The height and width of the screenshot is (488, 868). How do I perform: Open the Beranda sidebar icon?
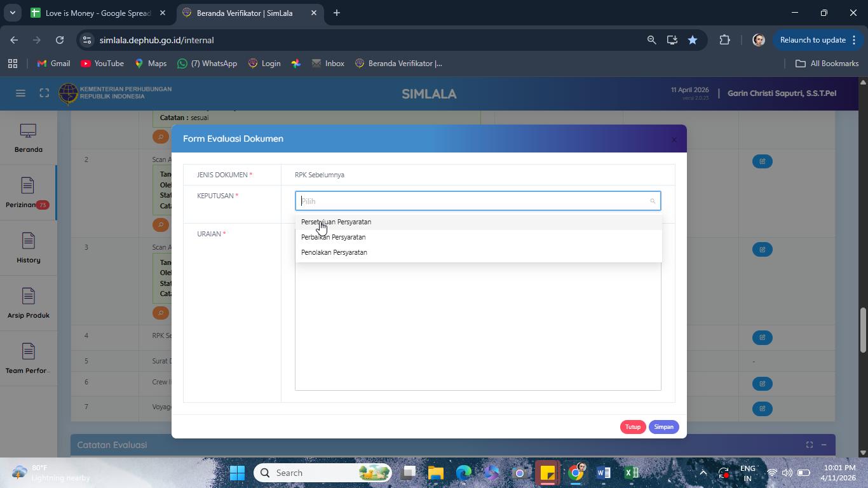coord(28,138)
